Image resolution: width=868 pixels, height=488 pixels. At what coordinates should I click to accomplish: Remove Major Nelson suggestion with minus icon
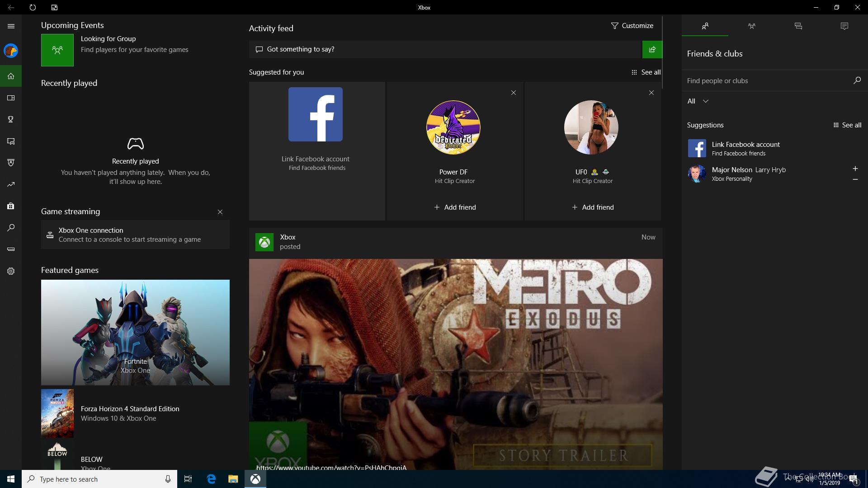pos(855,179)
